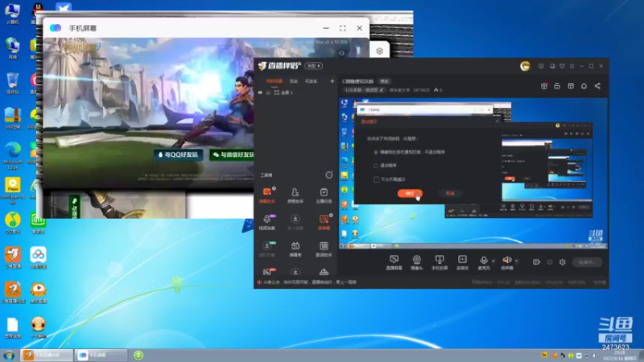Click the green 360 icon in the taskbar

(138, 356)
